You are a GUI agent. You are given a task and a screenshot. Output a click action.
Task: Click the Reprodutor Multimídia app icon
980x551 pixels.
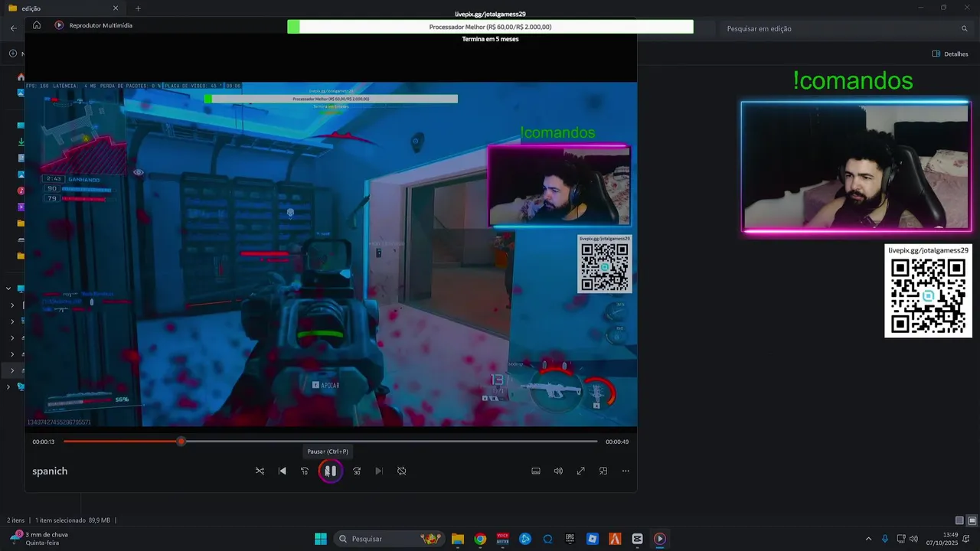click(x=59, y=25)
